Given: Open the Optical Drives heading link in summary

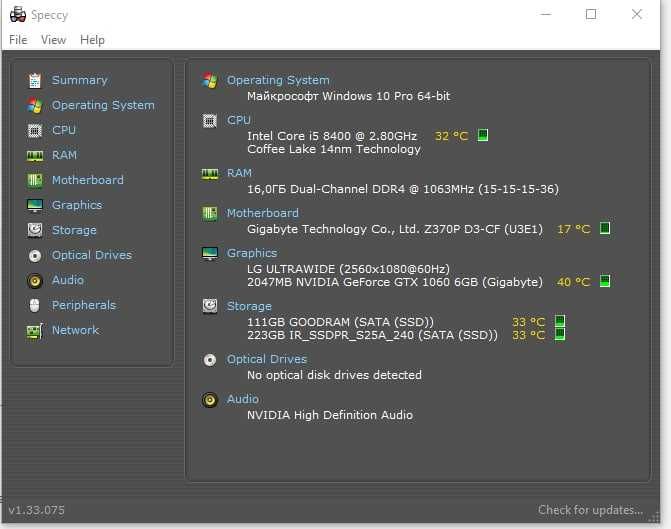Looking at the screenshot, I should pyautogui.click(x=267, y=360).
